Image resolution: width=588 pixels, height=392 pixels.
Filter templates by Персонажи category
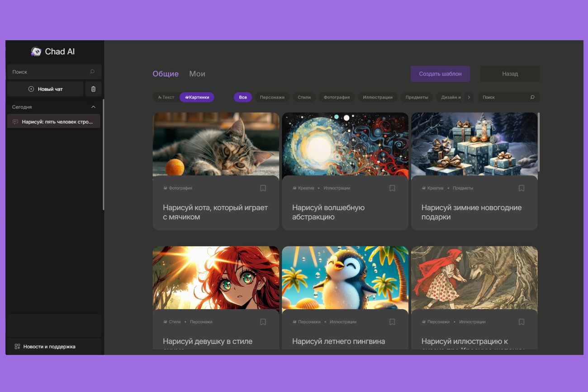click(x=272, y=97)
